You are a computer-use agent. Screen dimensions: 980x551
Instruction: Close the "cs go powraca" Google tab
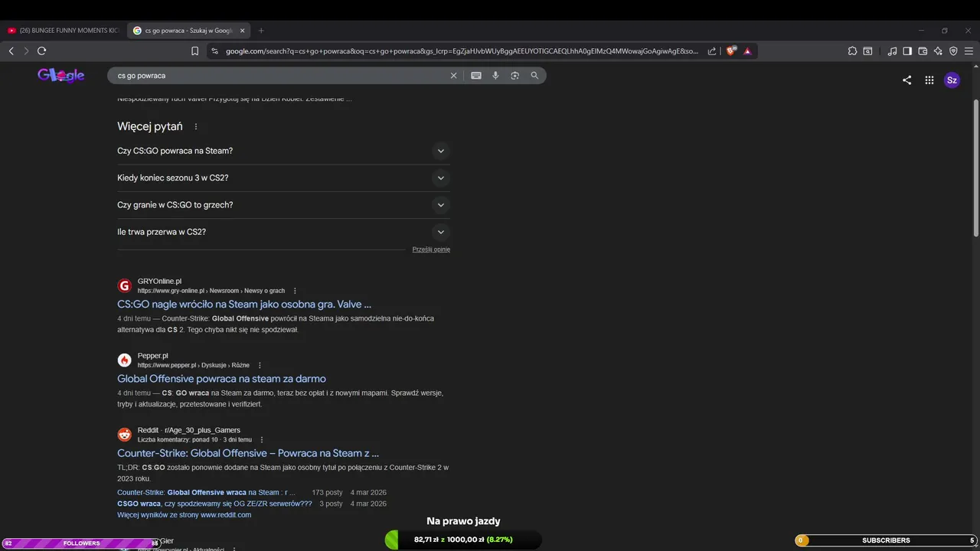coord(243,31)
